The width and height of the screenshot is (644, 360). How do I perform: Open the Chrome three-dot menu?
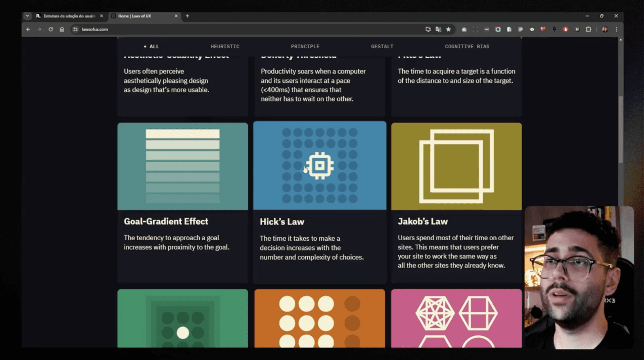[616, 29]
